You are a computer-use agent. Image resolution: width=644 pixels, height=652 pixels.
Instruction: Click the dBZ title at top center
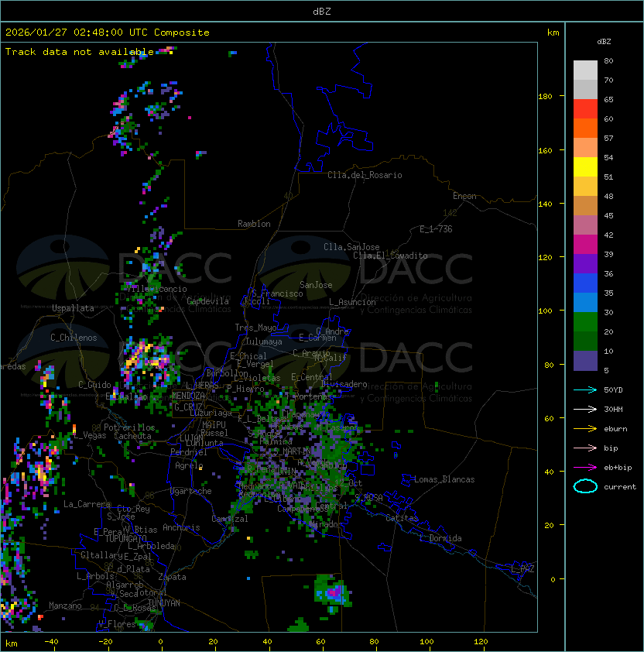(x=322, y=12)
